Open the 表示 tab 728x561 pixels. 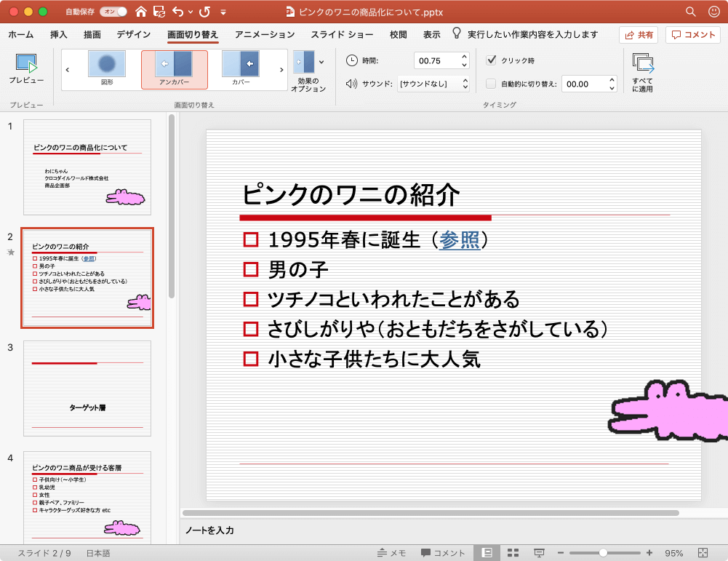point(432,34)
